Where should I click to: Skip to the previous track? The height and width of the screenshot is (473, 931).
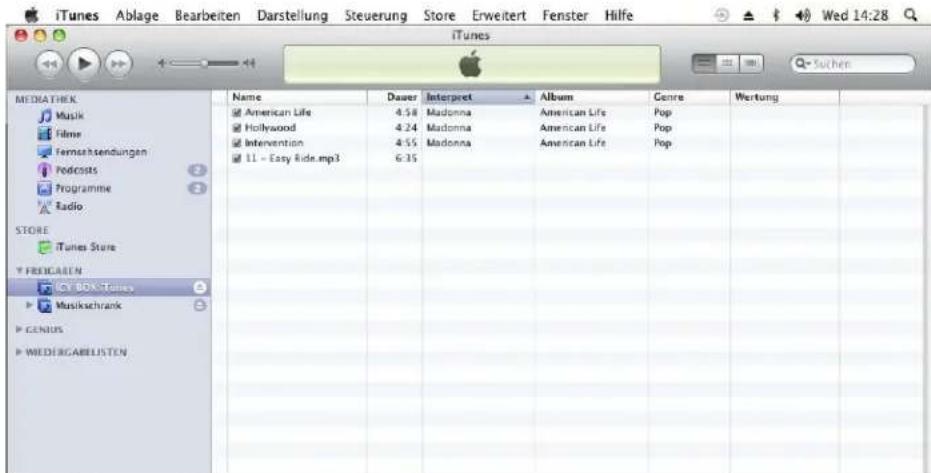point(49,64)
